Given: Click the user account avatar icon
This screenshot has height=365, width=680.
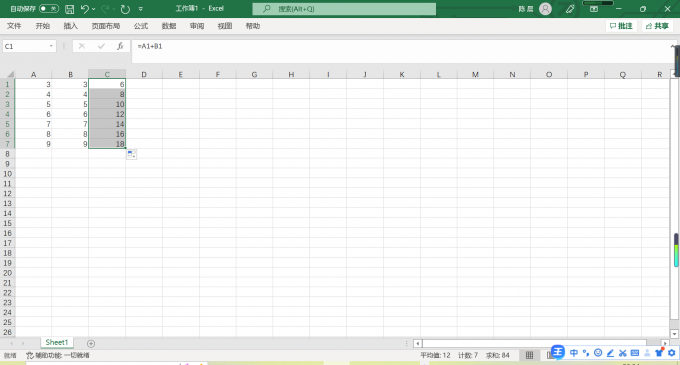Looking at the screenshot, I should [545, 9].
